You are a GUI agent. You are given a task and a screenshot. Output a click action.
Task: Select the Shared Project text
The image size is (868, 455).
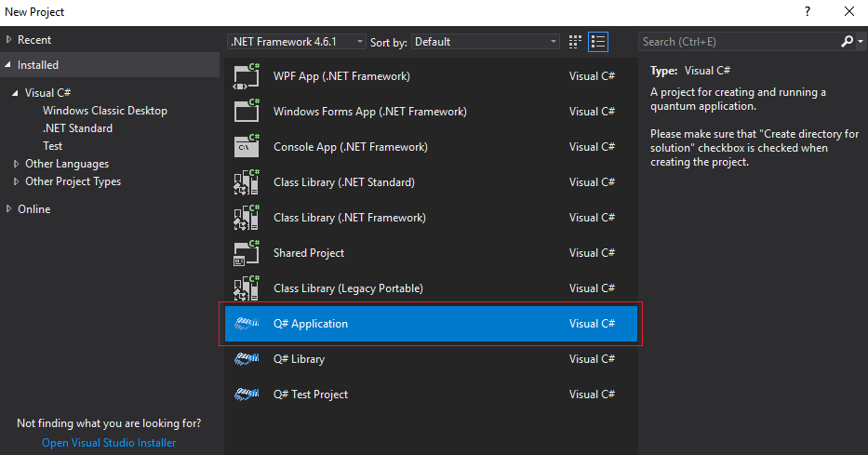point(309,253)
